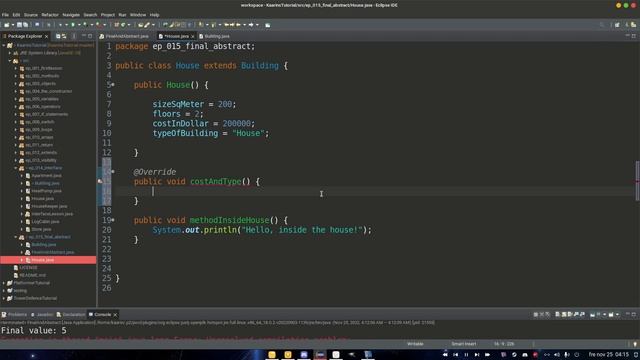The height and width of the screenshot is (360, 640).
Task: Open the Window menu
Action: point(138,15)
